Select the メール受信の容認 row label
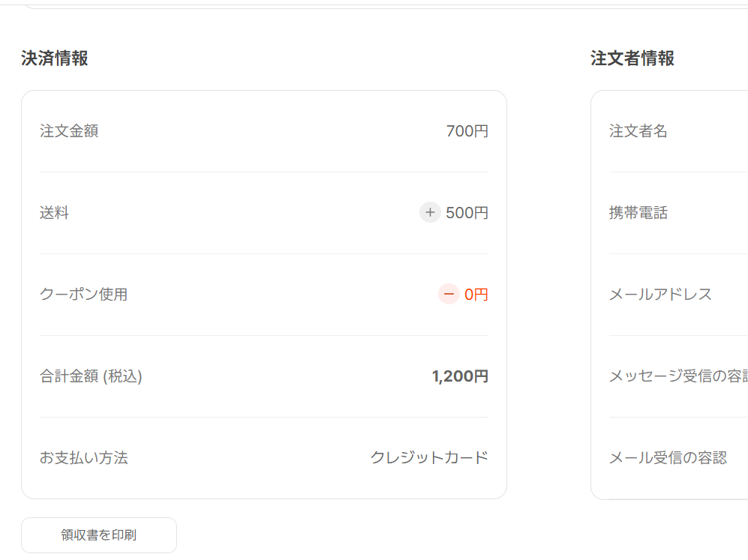This screenshot has height=560, width=748. 668,458
